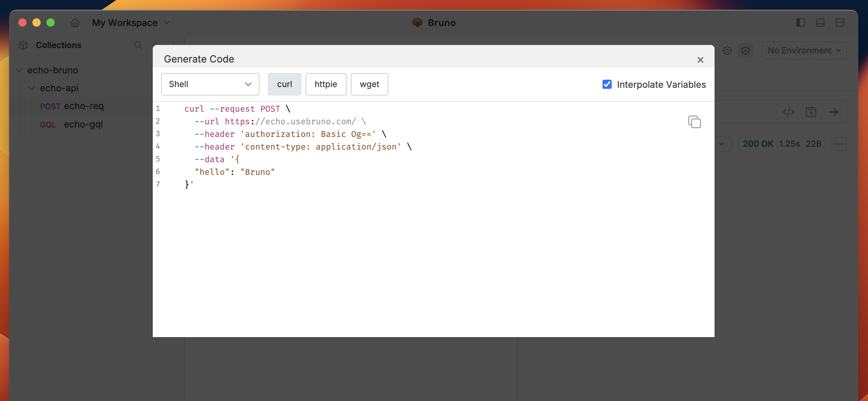
Task: Copy the generated curl snippet
Action: pyautogui.click(x=694, y=121)
